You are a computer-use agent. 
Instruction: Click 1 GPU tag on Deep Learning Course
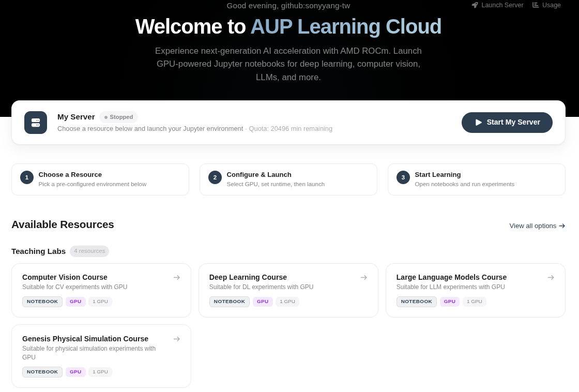pos(287,301)
